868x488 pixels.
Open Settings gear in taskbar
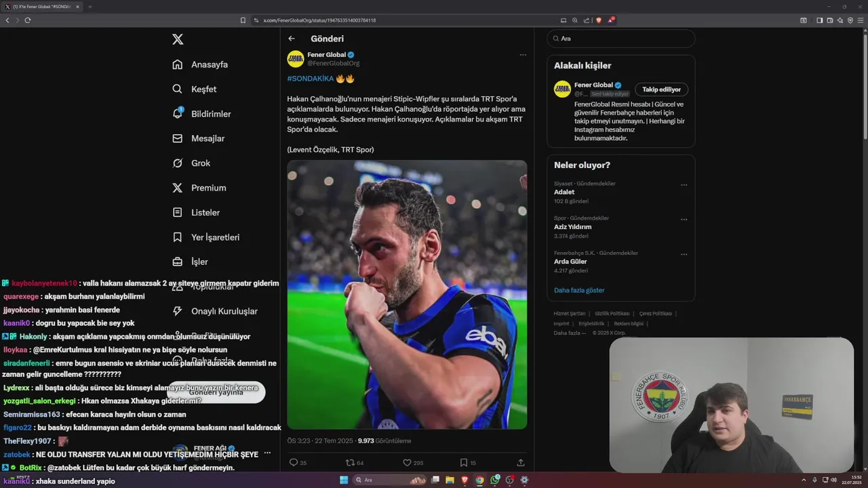[x=524, y=480]
